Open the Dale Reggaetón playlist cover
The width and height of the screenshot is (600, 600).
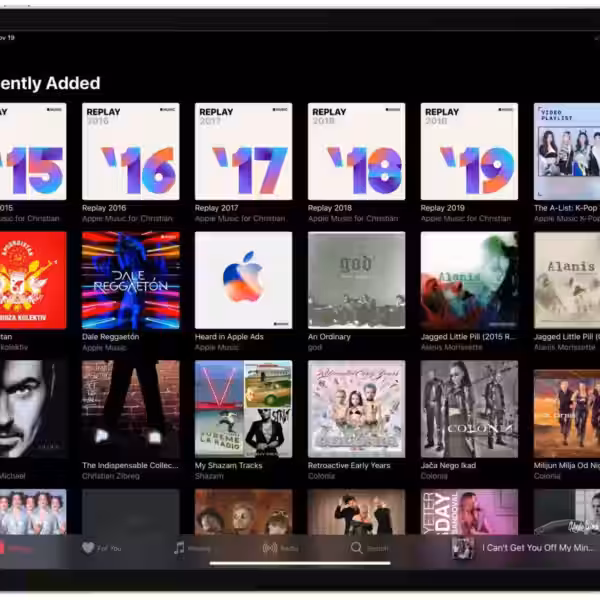pyautogui.click(x=130, y=280)
